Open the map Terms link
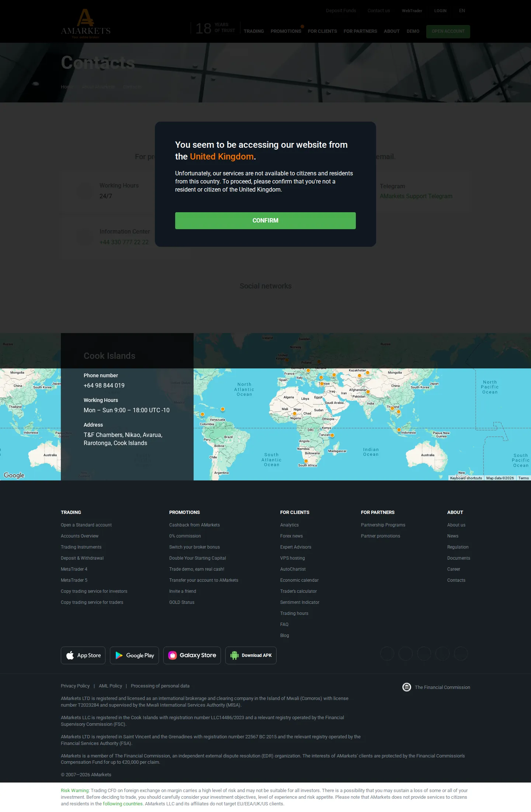This screenshot has width=531, height=812. [x=524, y=478]
